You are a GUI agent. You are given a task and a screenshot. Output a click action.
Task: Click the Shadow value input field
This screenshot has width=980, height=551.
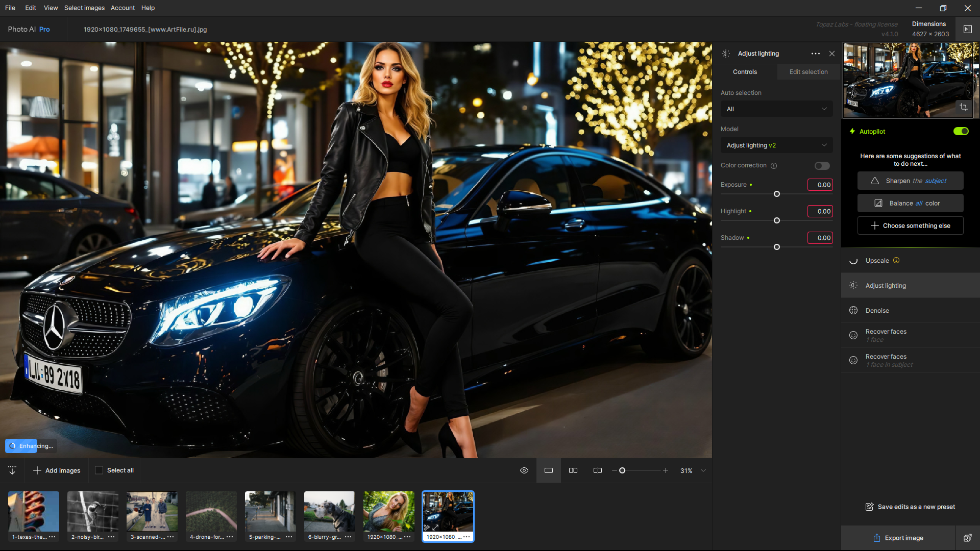820,238
